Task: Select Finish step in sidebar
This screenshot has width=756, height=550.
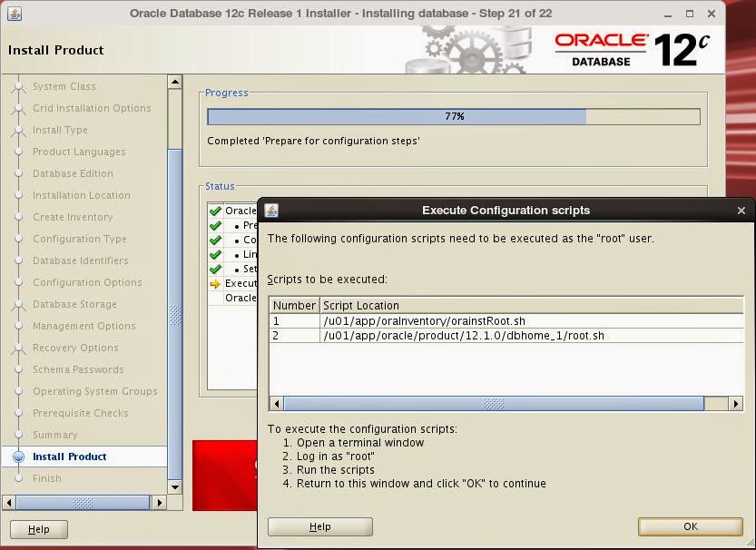Action: [47, 478]
